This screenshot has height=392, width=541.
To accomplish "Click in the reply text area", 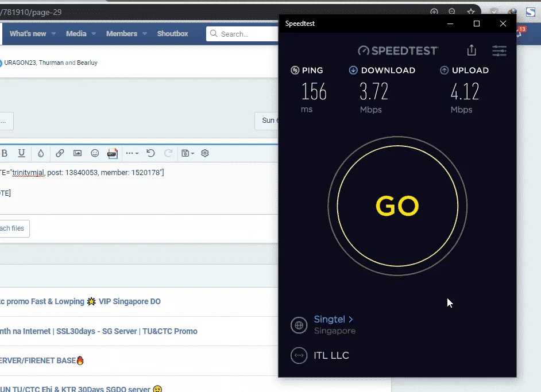I will pos(139,188).
